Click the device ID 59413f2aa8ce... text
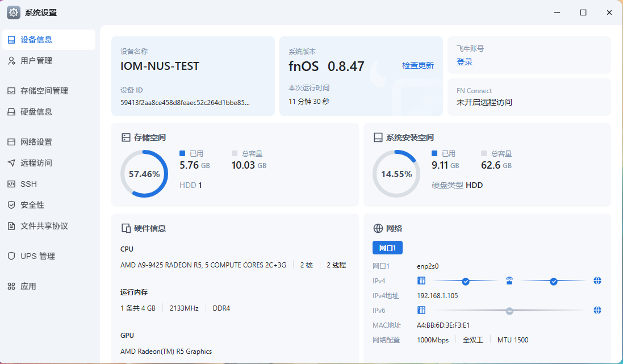This screenshot has width=623, height=364. coord(185,103)
